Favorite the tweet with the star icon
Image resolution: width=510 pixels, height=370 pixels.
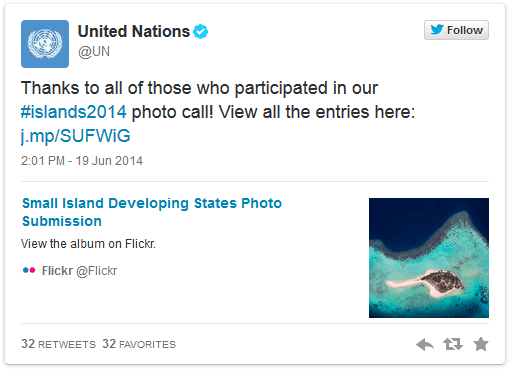481,344
